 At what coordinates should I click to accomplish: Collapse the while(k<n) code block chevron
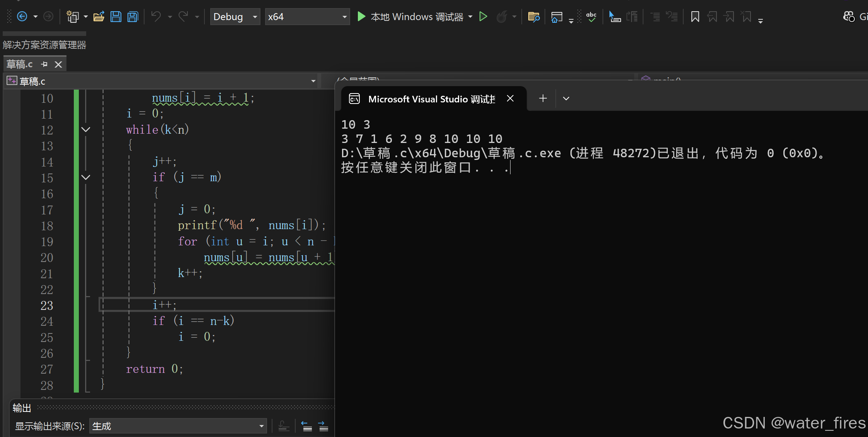pos(86,129)
